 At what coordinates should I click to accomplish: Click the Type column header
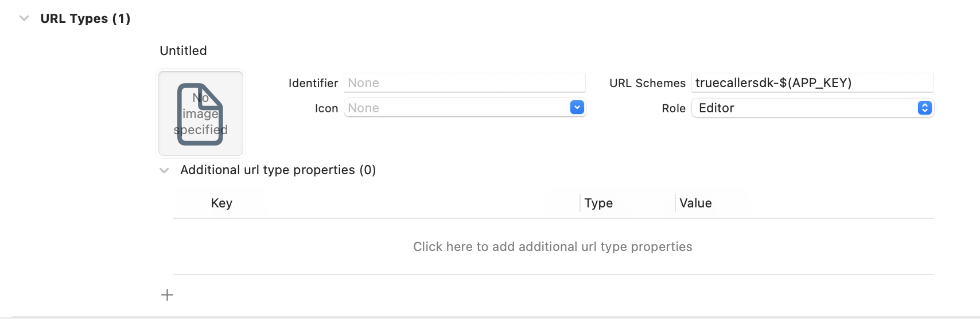point(598,203)
